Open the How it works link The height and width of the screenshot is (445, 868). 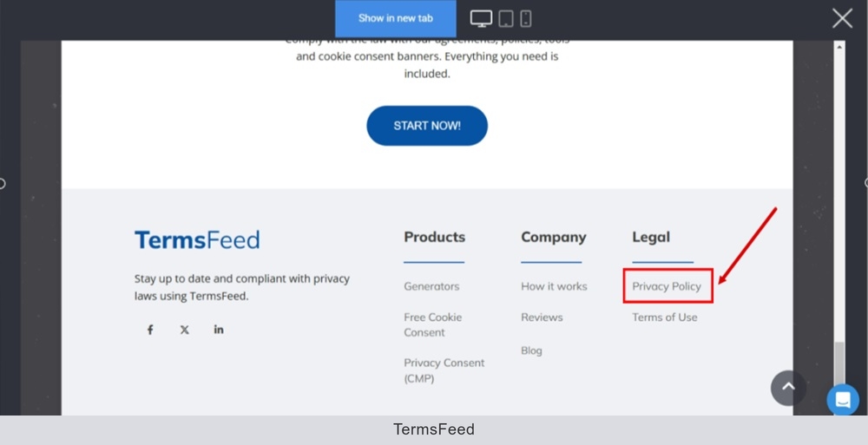[554, 286]
